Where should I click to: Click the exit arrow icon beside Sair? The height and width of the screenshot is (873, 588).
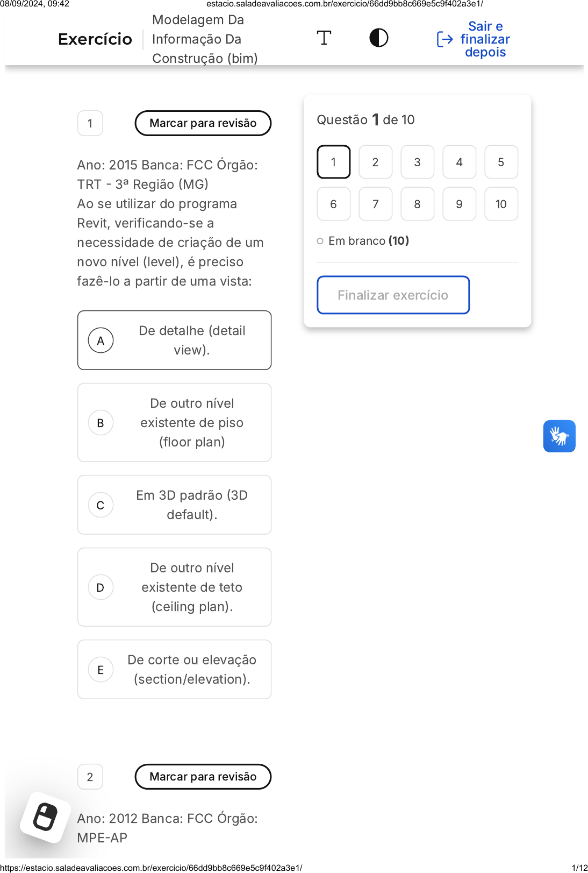[x=444, y=39]
